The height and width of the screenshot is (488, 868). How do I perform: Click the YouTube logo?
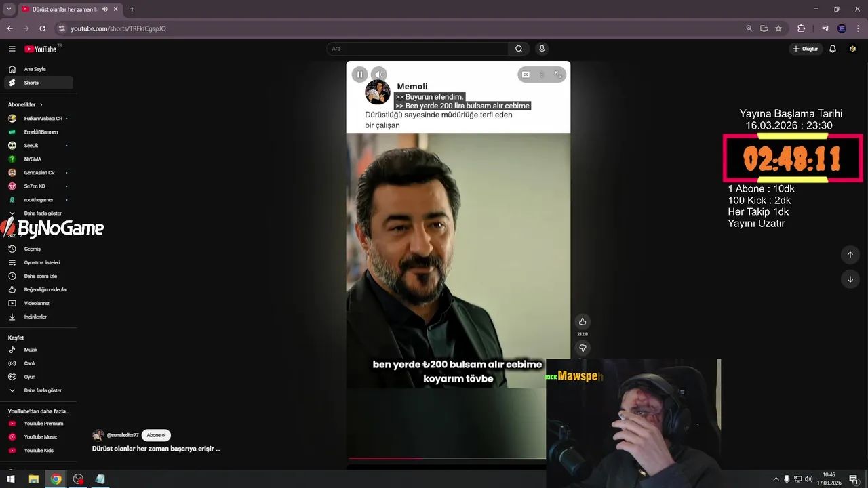tap(41, 49)
